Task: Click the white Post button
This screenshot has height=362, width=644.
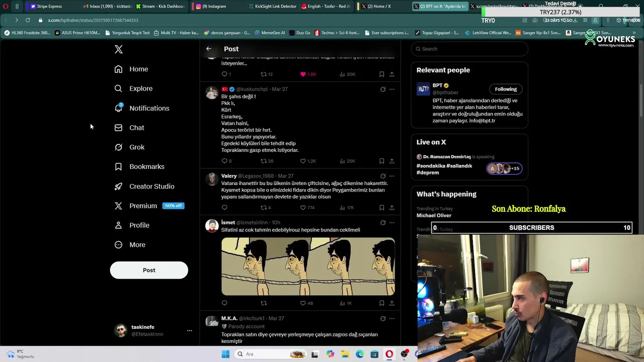Action: (149, 270)
